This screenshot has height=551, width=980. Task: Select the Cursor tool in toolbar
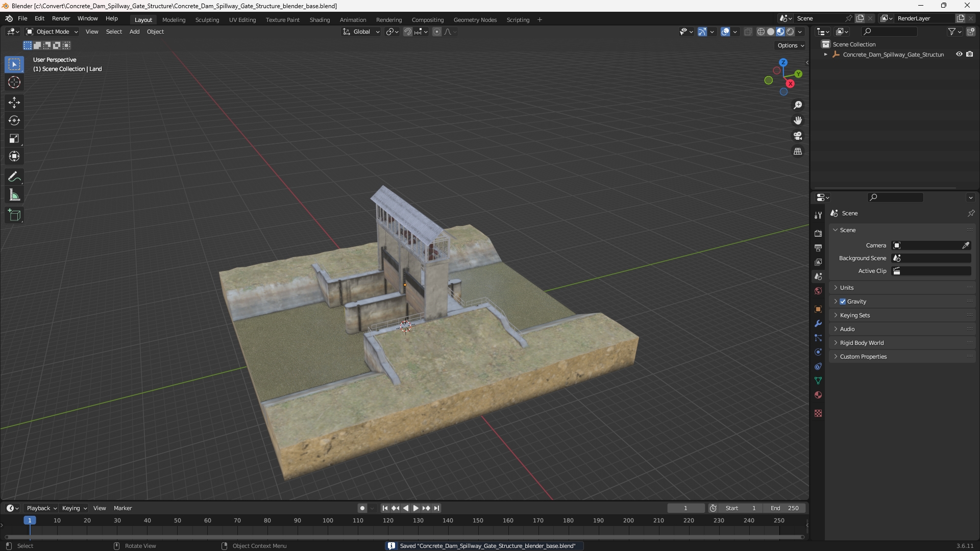pos(14,82)
